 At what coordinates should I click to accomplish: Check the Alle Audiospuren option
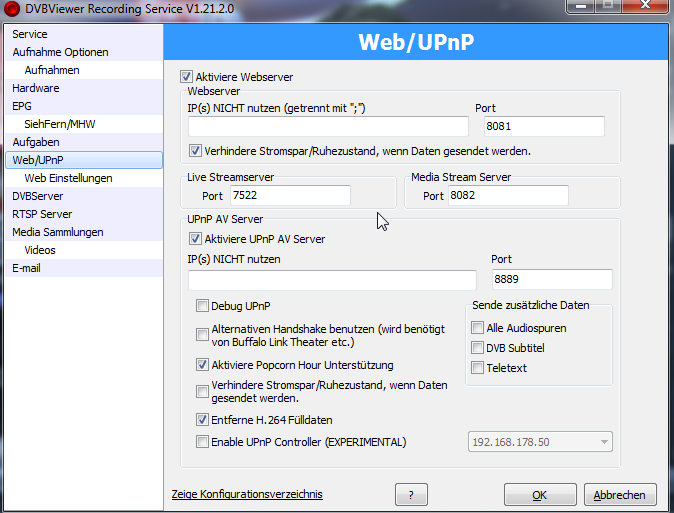point(477,328)
